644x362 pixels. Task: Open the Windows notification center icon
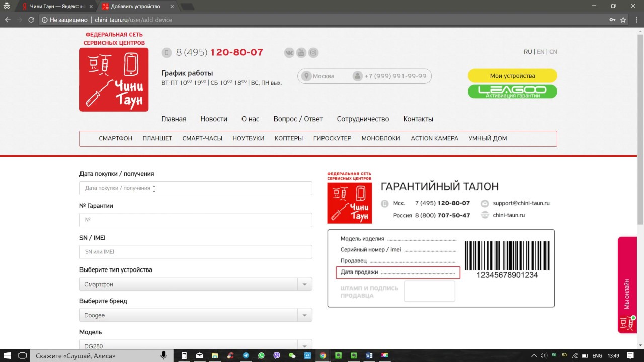click(x=630, y=355)
